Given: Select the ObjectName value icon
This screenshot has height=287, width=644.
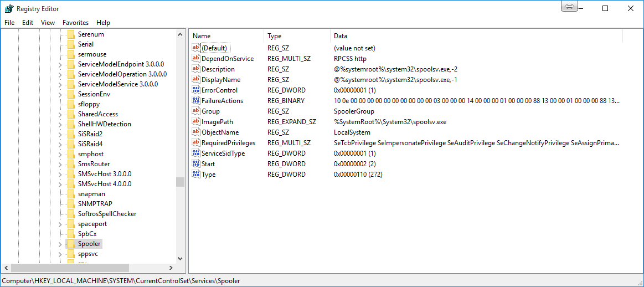Looking at the screenshot, I should [x=196, y=132].
